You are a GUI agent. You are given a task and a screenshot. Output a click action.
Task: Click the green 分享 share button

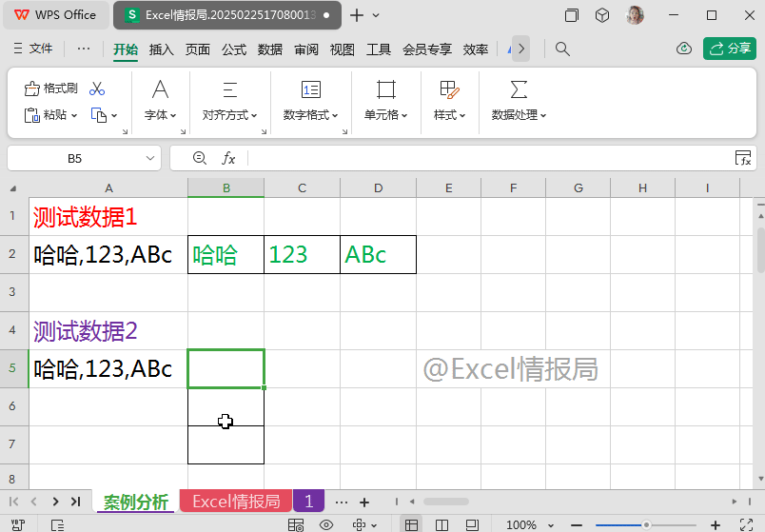click(729, 49)
